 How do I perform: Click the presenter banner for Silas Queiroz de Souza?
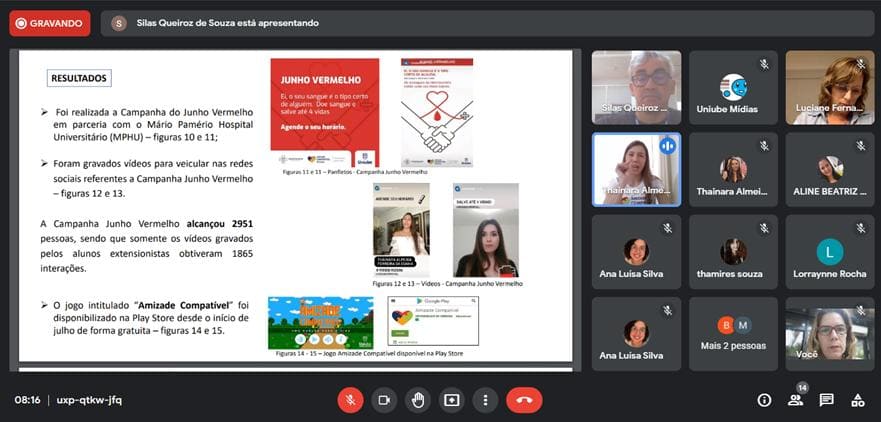(x=487, y=23)
